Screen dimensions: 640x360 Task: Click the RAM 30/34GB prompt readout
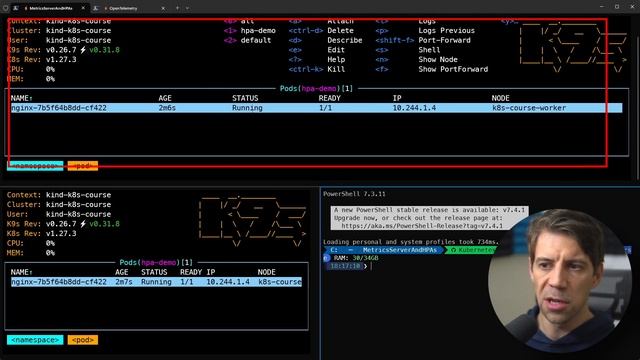(356, 258)
